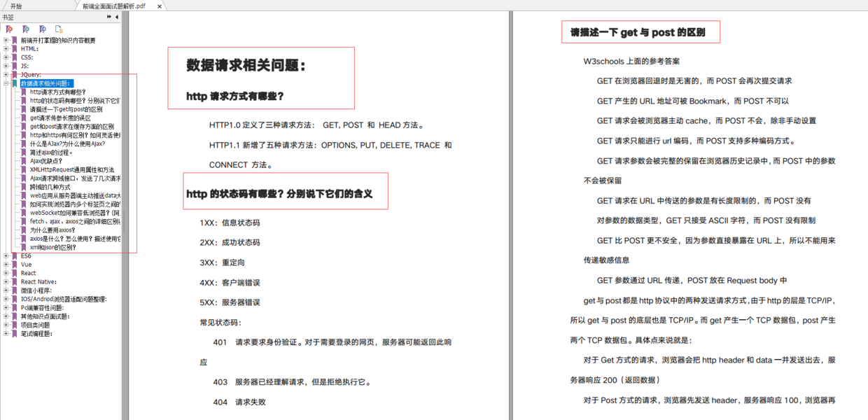Expand the JQuery: bookmark node
The width and height of the screenshot is (868, 420).
pos(6,74)
